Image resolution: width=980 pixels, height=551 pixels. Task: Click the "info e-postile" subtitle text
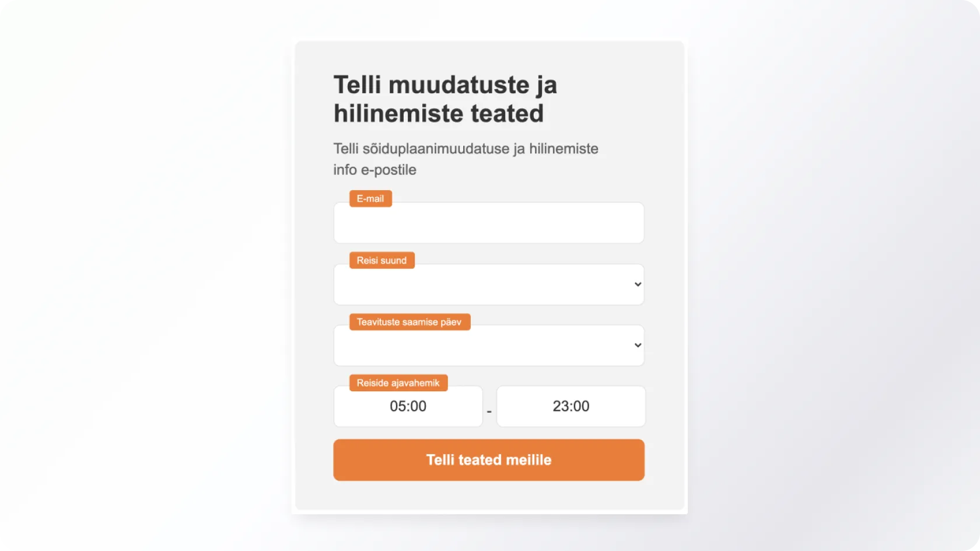374,170
